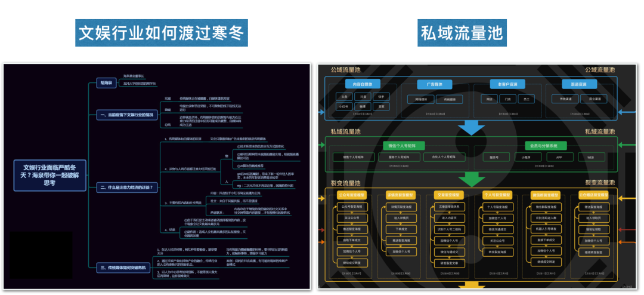Select the 胡海泉 branch node
Image resolution: width=644 pixels, height=295 pixels.
pyautogui.click(x=105, y=83)
